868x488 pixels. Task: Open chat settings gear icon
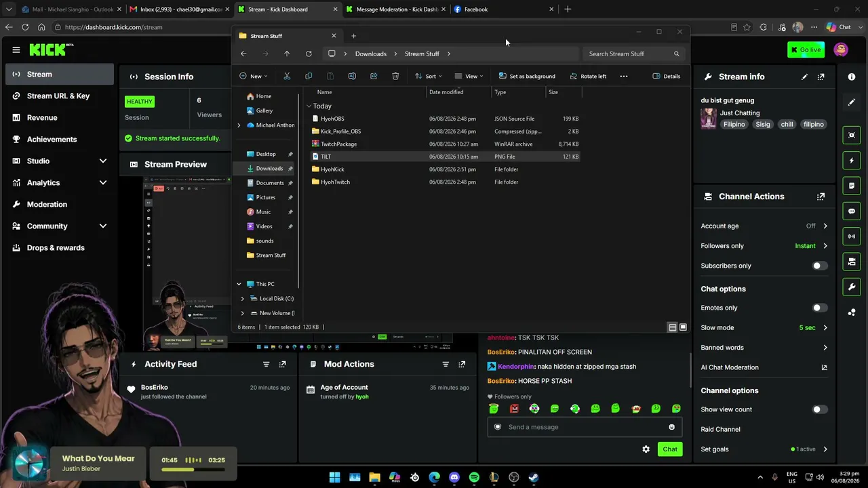[x=646, y=449]
